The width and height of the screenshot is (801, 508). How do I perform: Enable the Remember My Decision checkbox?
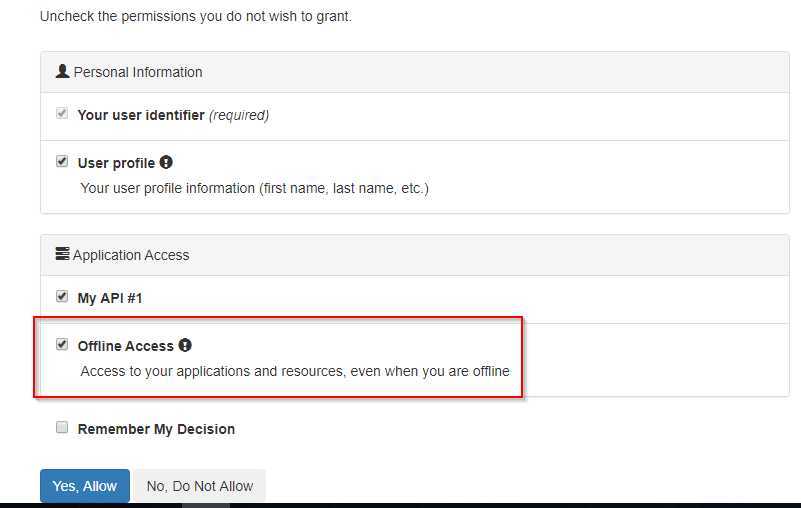(x=62, y=427)
